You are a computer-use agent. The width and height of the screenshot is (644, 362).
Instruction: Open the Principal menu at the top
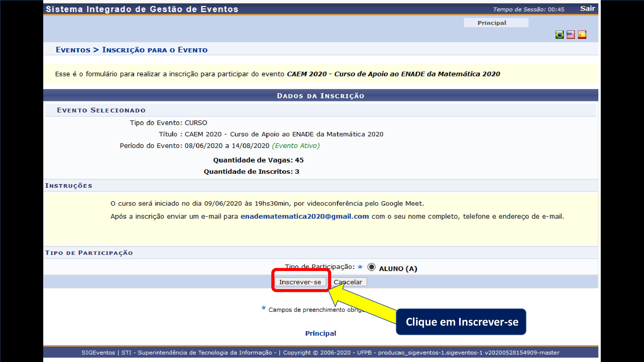[492, 22]
